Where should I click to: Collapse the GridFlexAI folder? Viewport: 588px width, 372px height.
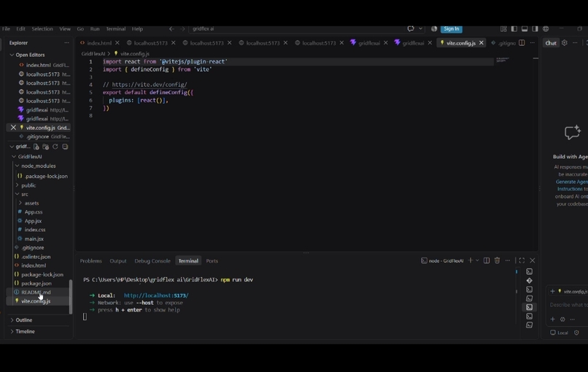point(14,156)
